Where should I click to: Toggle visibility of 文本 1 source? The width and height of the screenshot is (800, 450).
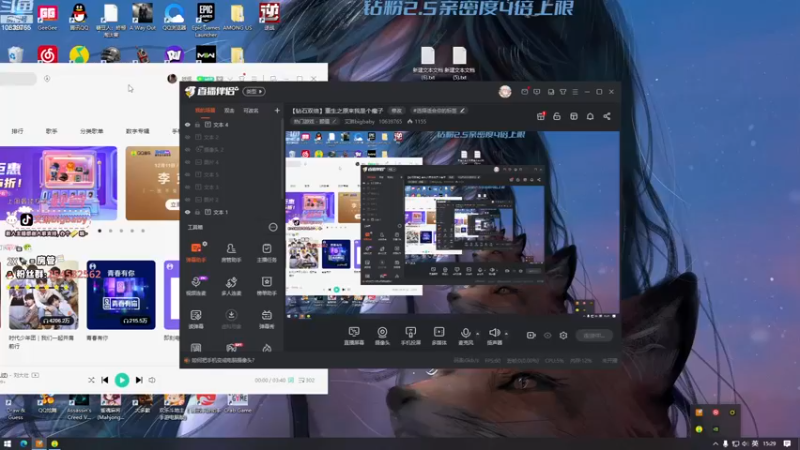[188, 212]
